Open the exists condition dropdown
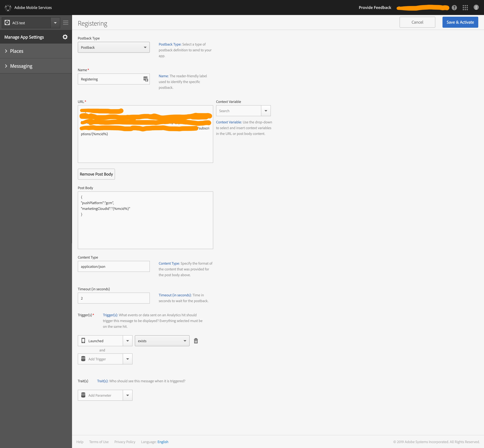The image size is (484, 448). [x=162, y=341]
